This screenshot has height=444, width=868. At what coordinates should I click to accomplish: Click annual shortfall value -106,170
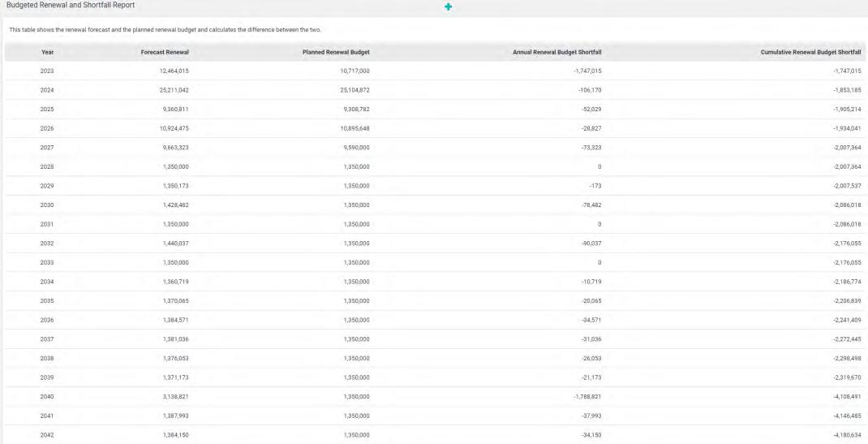590,90
